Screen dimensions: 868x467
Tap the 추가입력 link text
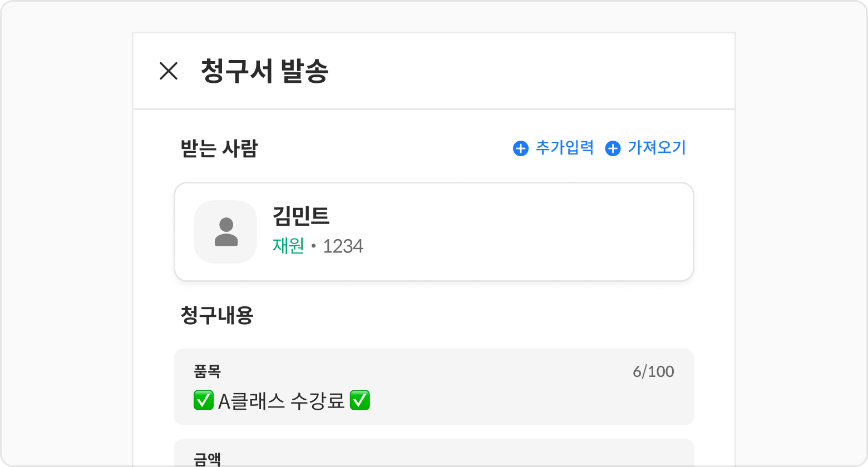(564, 148)
